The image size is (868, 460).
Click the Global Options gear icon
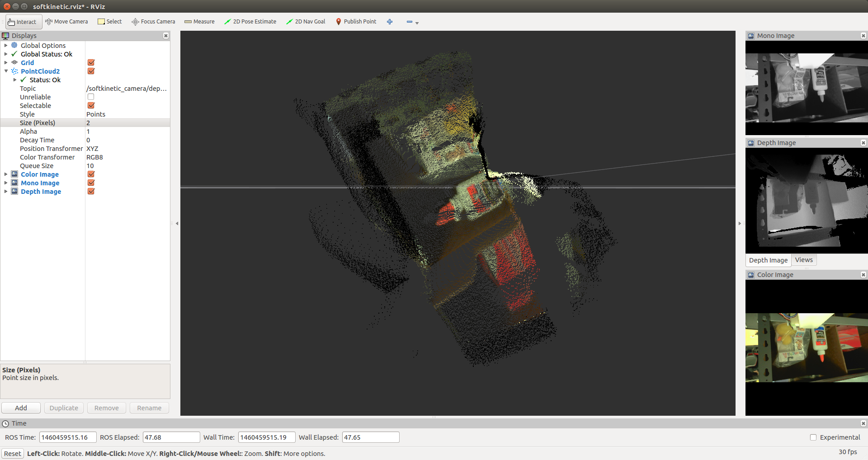14,45
